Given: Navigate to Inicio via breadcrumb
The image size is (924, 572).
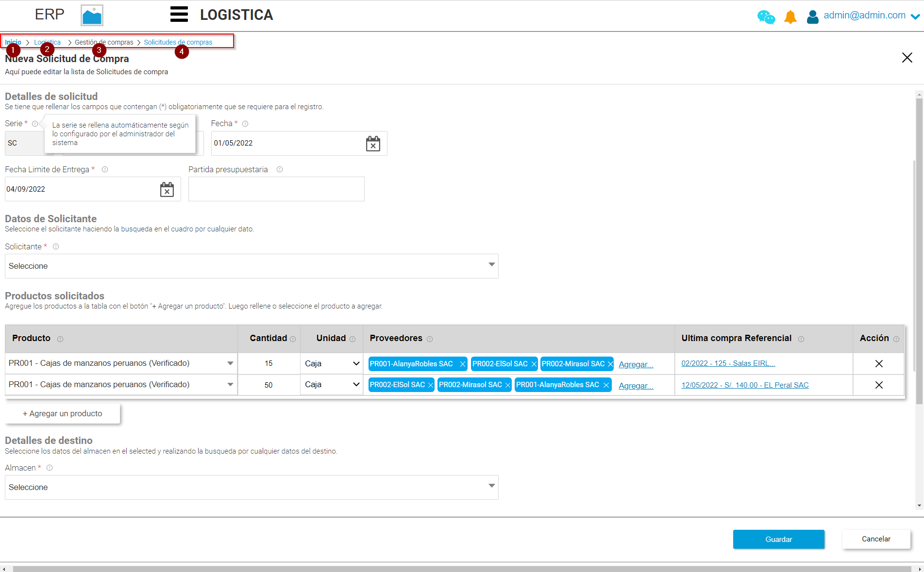Looking at the screenshot, I should [13, 42].
